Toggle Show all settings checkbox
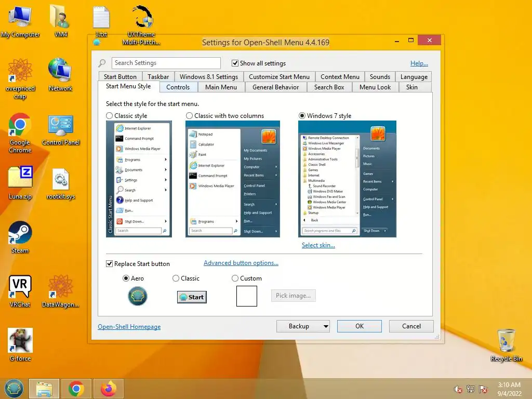 [235, 63]
